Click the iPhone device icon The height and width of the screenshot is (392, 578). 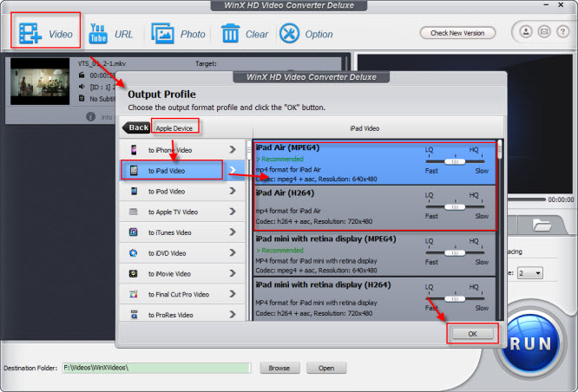[134, 150]
